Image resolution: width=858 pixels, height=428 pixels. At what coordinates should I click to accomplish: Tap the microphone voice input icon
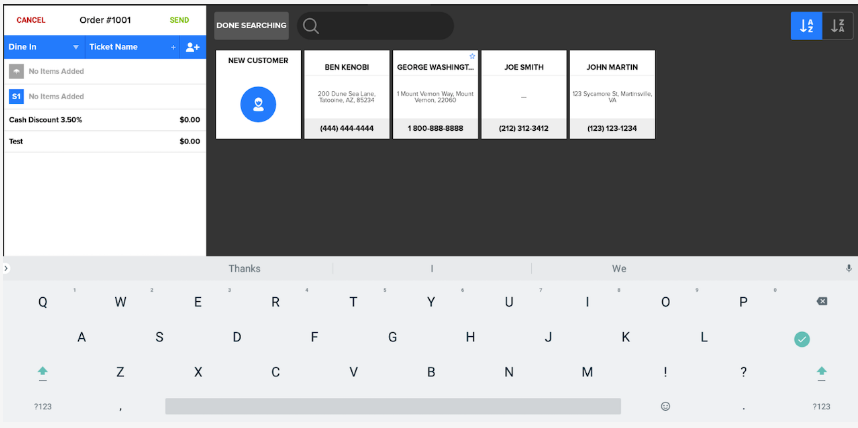click(849, 268)
